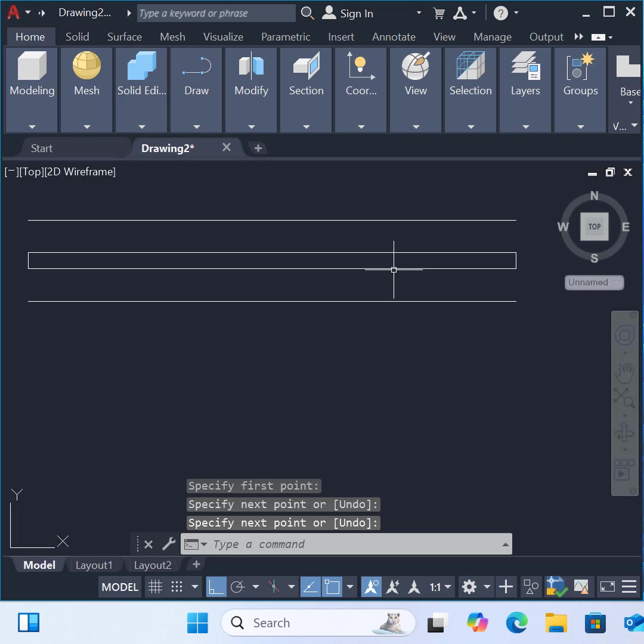Open the annotation scale 1:1 dropdown
The height and width of the screenshot is (644, 644).
pos(440,587)
